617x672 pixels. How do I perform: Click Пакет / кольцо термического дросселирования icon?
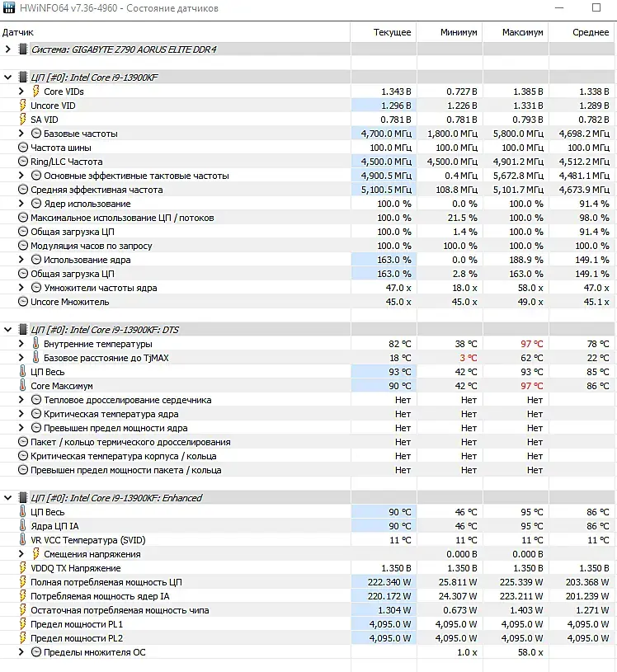click(23, 442)
